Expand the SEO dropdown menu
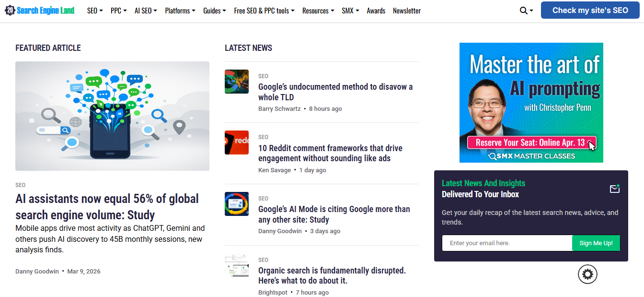Image resolution: width=644 pixels, height=297 pixels. [95, 11]
